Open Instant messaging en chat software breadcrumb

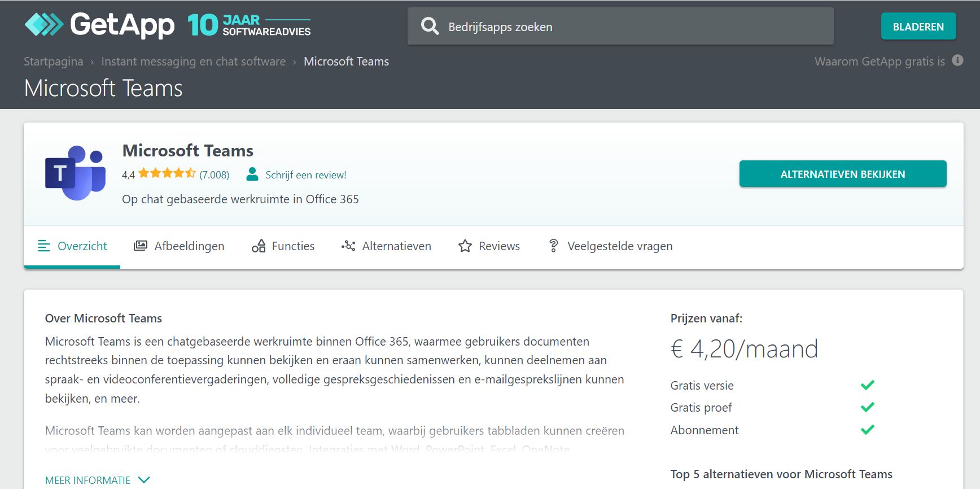coord(194,62)
